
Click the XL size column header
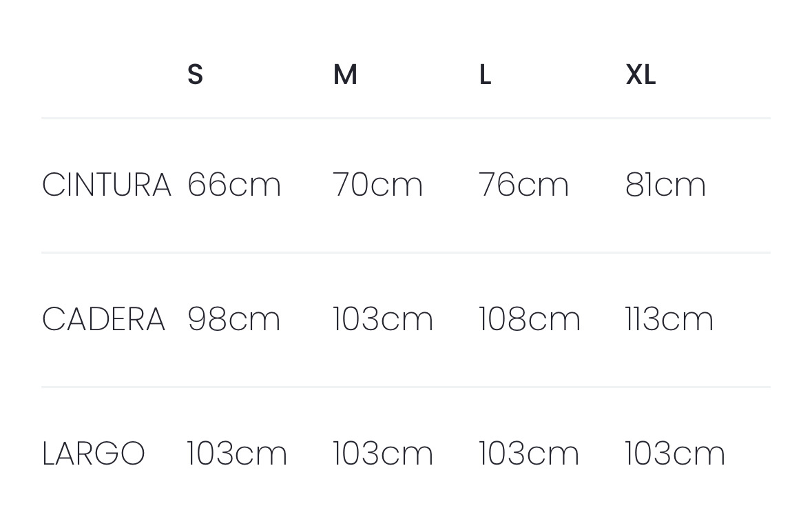pos(641,74)
